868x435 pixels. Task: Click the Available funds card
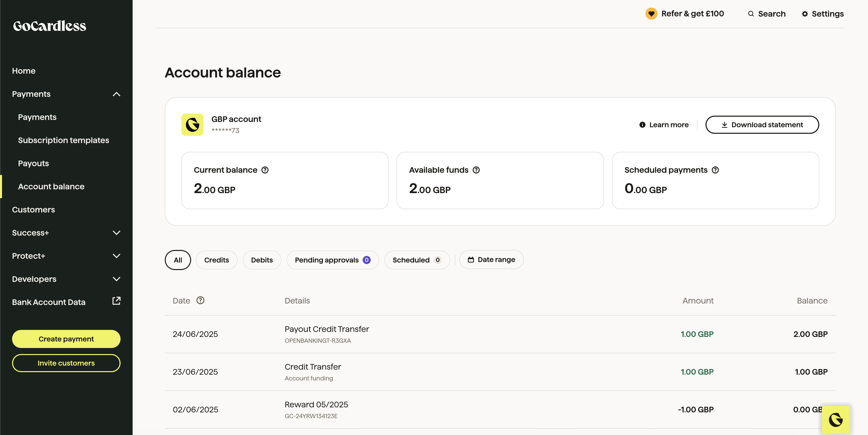coord(500,181)
